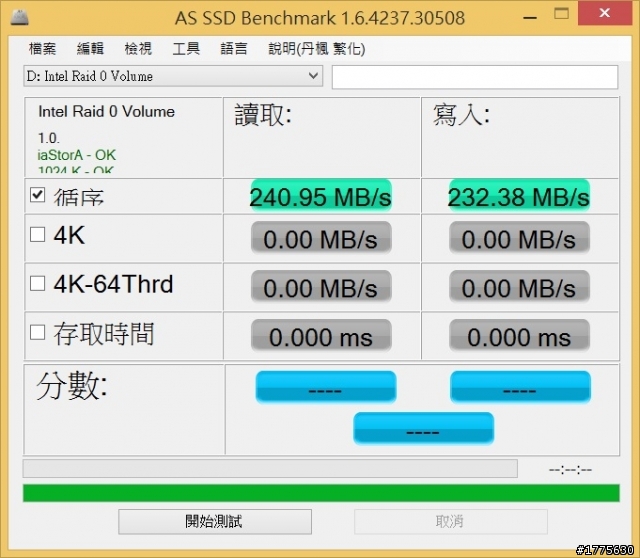This screenshot has height=558, width=640.
Task: Close the AS SSD Benchmark window
Action: (604, 13)
